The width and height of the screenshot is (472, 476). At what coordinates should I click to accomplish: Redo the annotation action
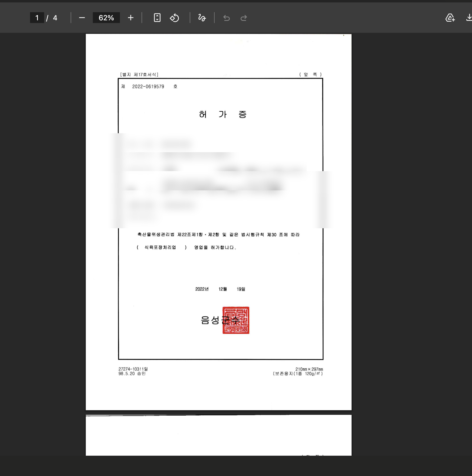[x=244, y=18]
